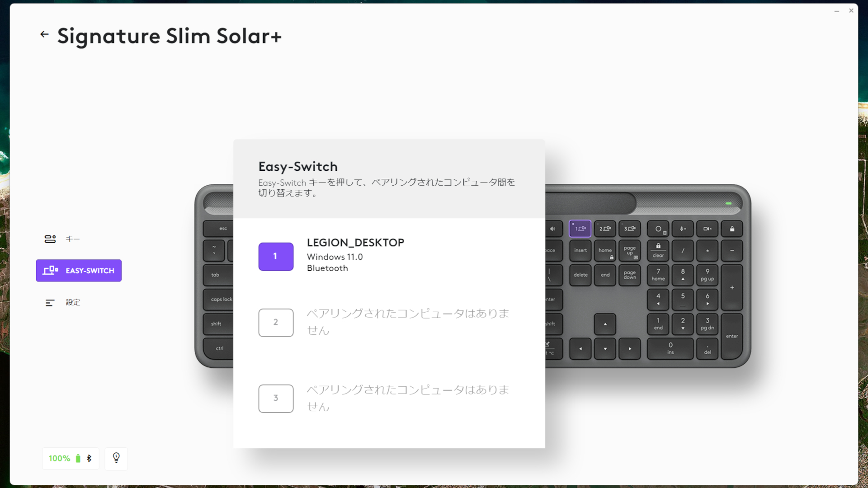Click the green battery icon showing charge
Image resolution: width=868 pixels, height=488 pixels.
click(78, 458)
